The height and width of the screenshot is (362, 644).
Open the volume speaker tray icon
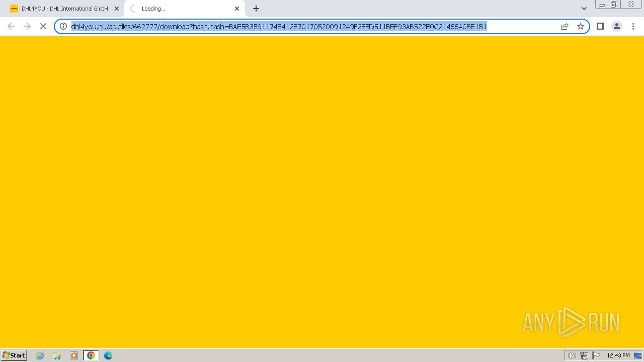[572, 355]
